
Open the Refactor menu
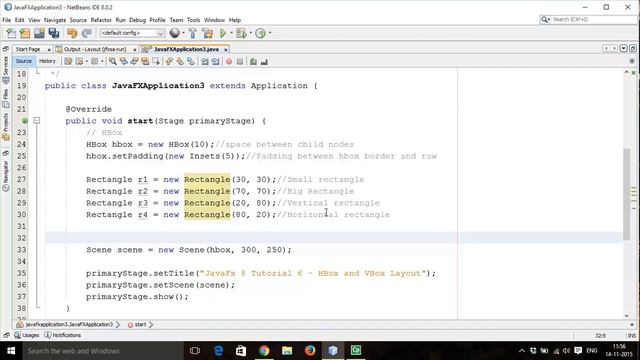point(101,20)
